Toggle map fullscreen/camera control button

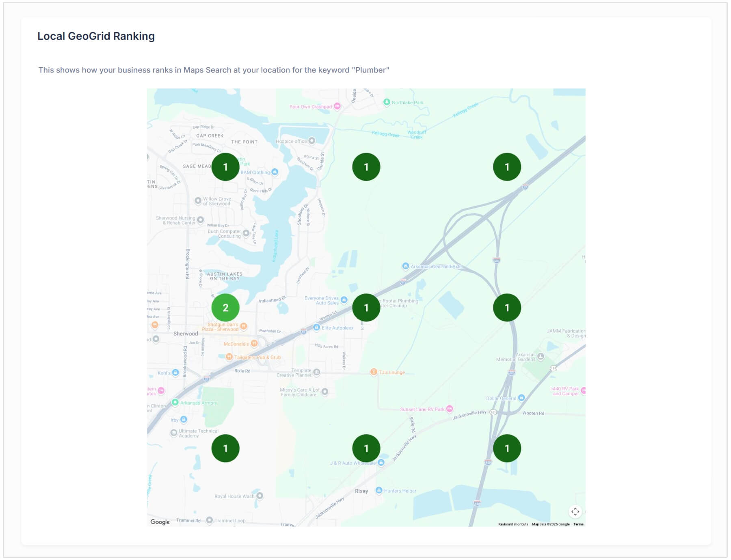[575, 512]
